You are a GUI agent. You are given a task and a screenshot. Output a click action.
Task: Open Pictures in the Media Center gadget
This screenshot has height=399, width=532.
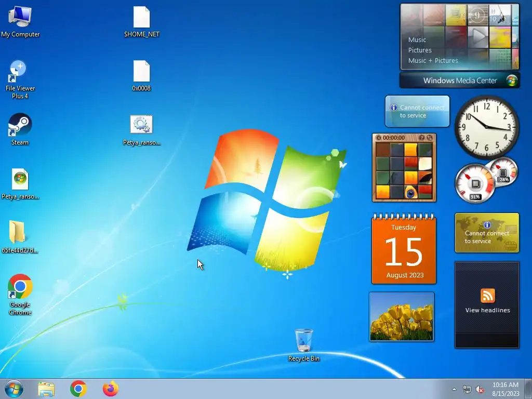coord(420,50)
